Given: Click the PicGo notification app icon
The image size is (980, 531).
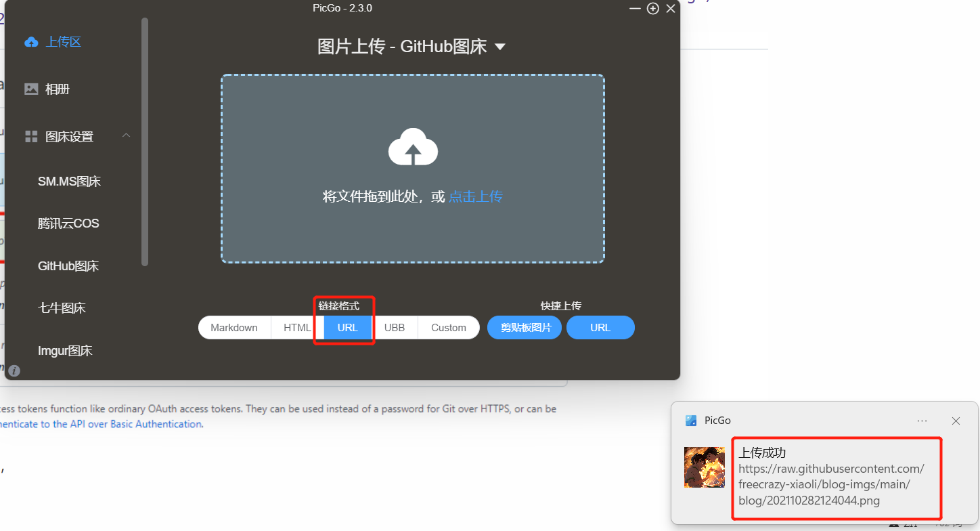Looking at the screenshot, I should click(691, 421).
